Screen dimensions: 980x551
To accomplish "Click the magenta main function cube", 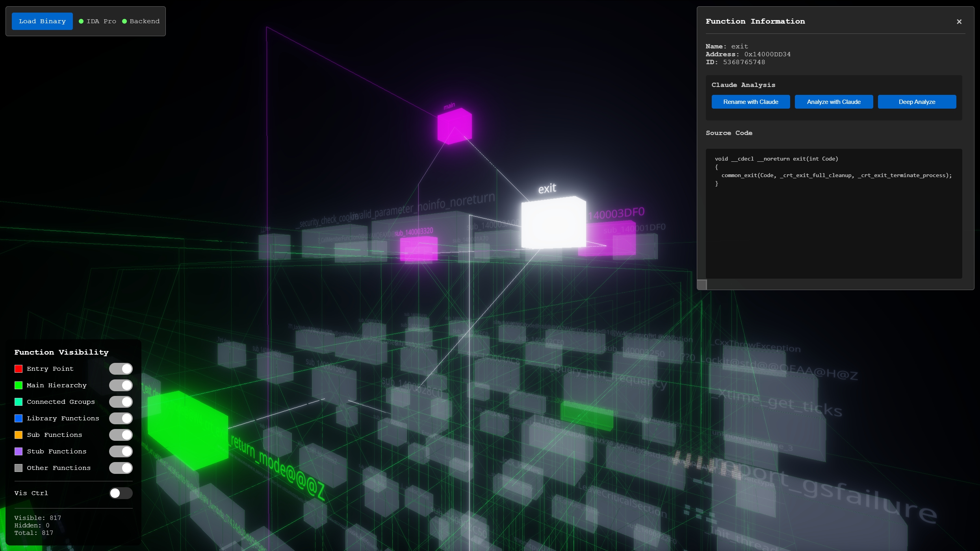I will tap(454, 126).
